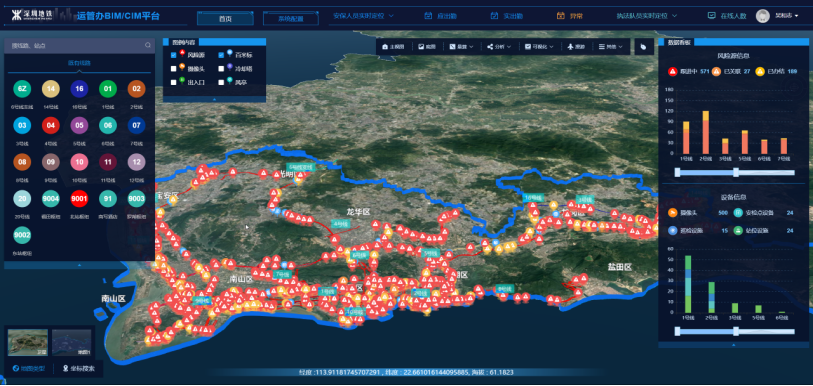813x386 pixels.
Task: Switch to the 首页 tab
Action: click(225, 19)
